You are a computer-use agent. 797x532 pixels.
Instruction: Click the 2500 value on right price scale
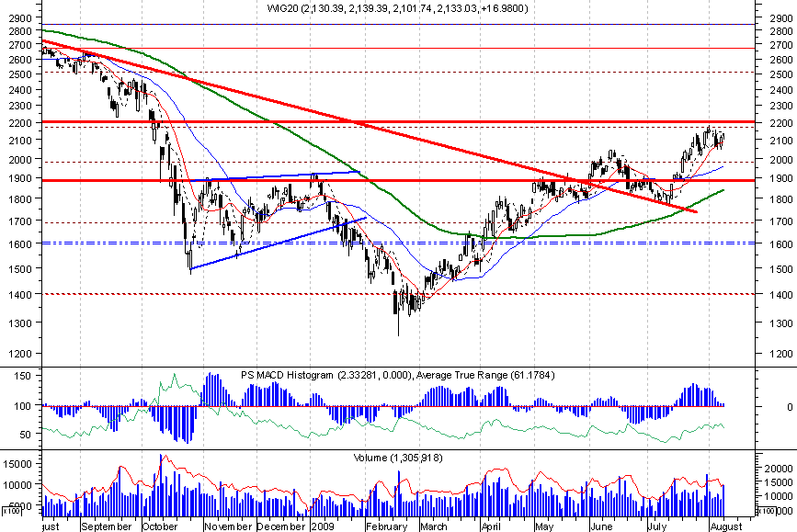point(780,74)
